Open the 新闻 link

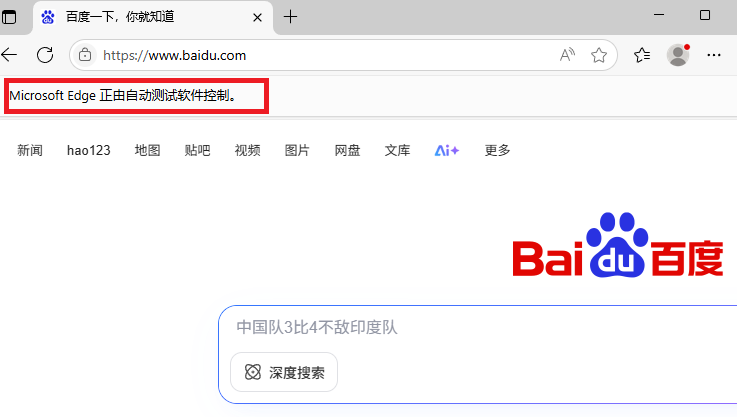[x=30, y=150]
